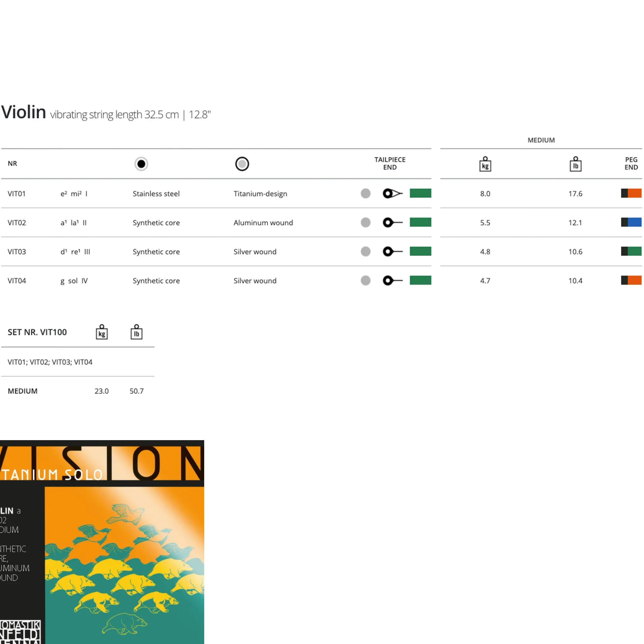Click the gray dot in the VIT03 row
Viewport: 644px width, 644px height.
pyautogui.click(x=366, y=251)
